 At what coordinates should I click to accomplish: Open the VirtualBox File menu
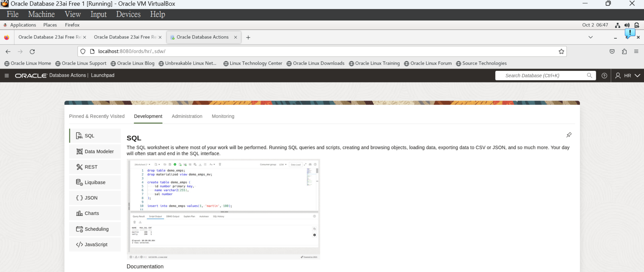click(13, 14)
